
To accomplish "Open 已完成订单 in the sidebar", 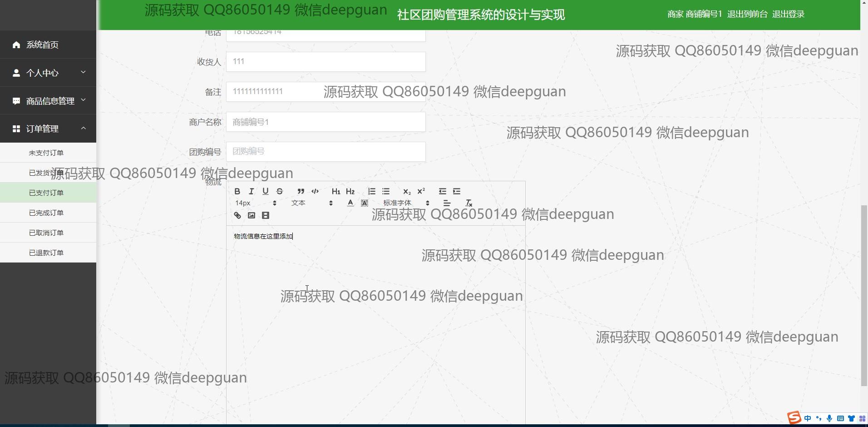I will pos(46,213).
